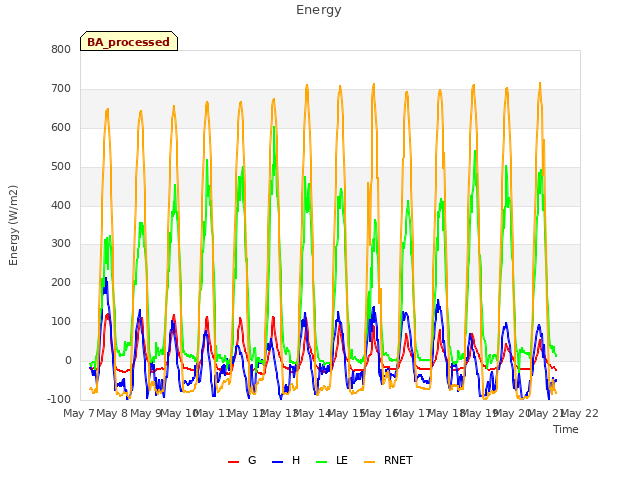This screenshot has height=480, width=640.
Task: Click the 300 y-axis tick label
Action: click(x=61, y=244)
